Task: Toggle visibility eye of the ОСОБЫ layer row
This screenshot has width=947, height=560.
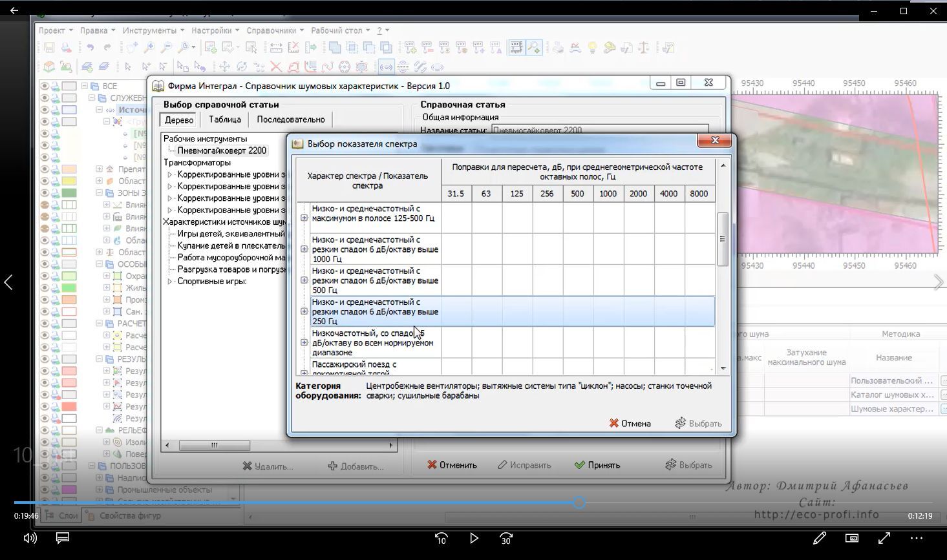Action: point(45,264)
